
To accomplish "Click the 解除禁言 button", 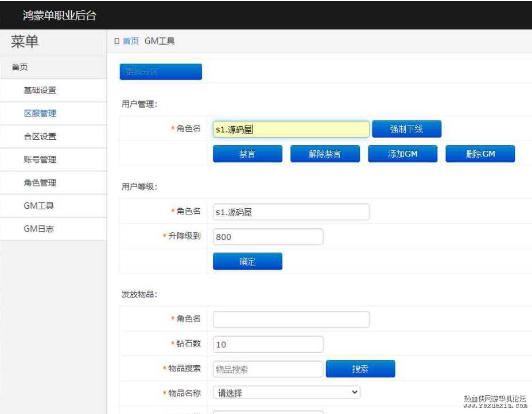I will click(x=325, y=154).
